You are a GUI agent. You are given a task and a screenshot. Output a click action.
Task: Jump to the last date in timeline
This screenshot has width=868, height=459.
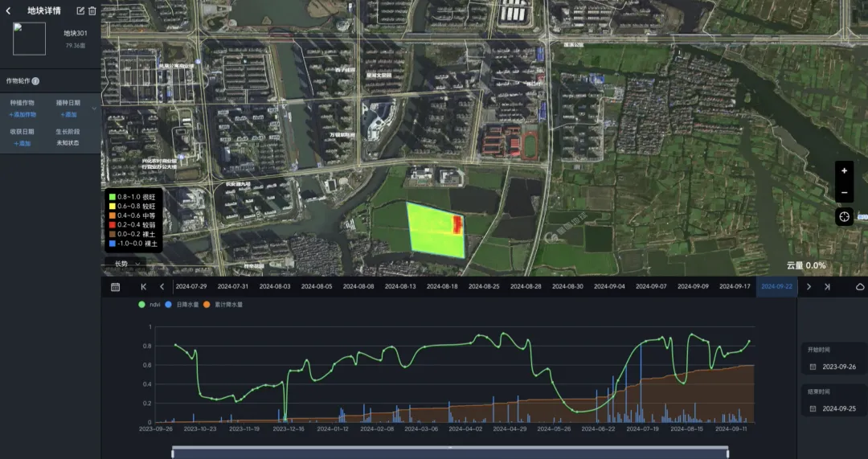click(x=827, y=287)
